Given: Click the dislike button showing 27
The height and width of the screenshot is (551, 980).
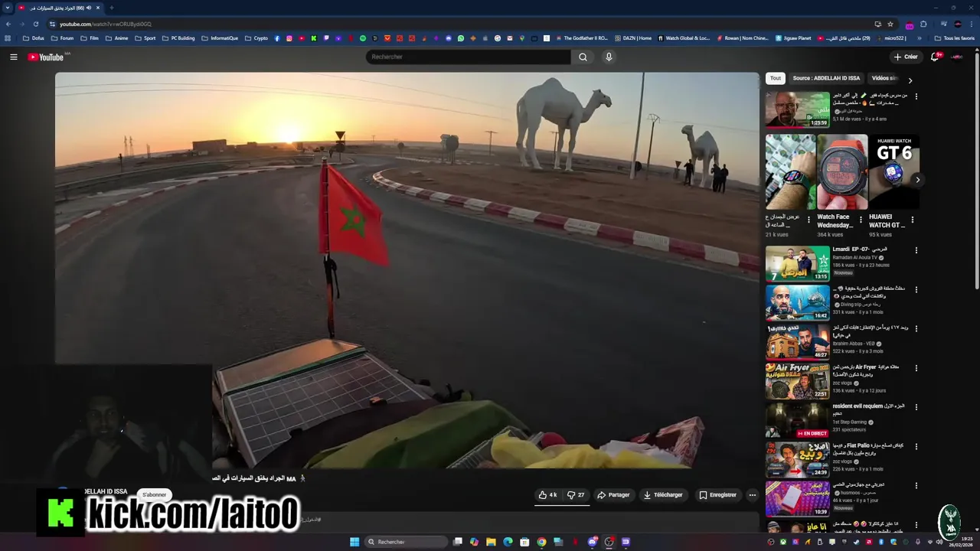Looking at the screenshot, I should [x=576, y=495].
